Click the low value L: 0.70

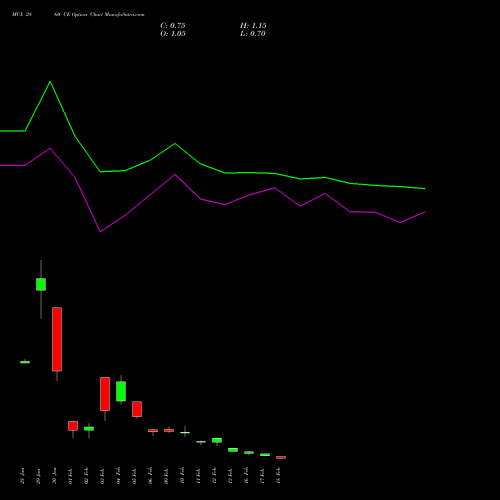point(253,34)
